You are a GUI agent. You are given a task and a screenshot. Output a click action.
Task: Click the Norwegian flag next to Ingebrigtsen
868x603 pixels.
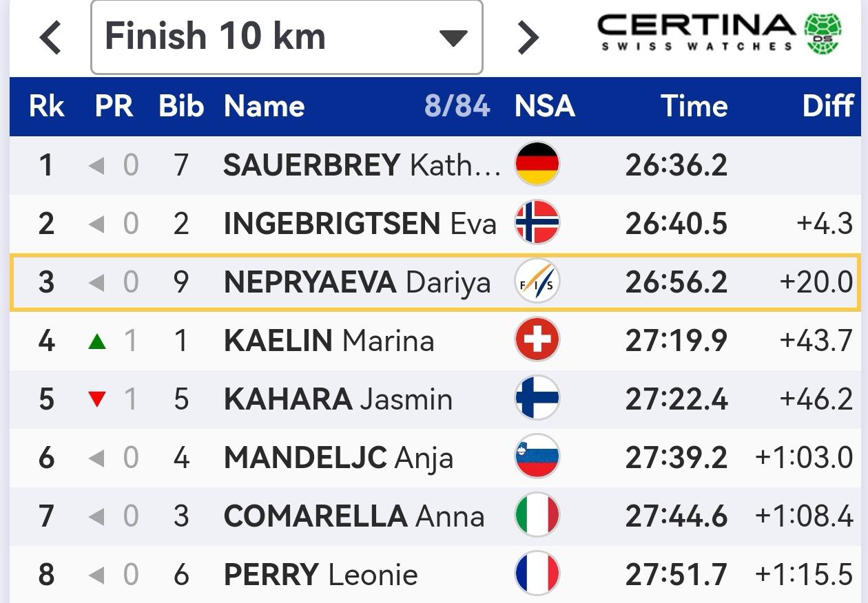(537, 223)
